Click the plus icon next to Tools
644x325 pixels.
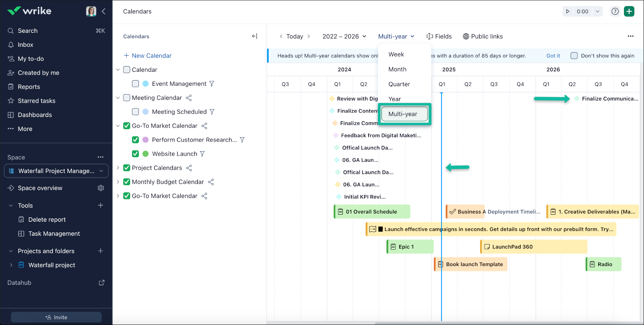[x=101, y=206]
